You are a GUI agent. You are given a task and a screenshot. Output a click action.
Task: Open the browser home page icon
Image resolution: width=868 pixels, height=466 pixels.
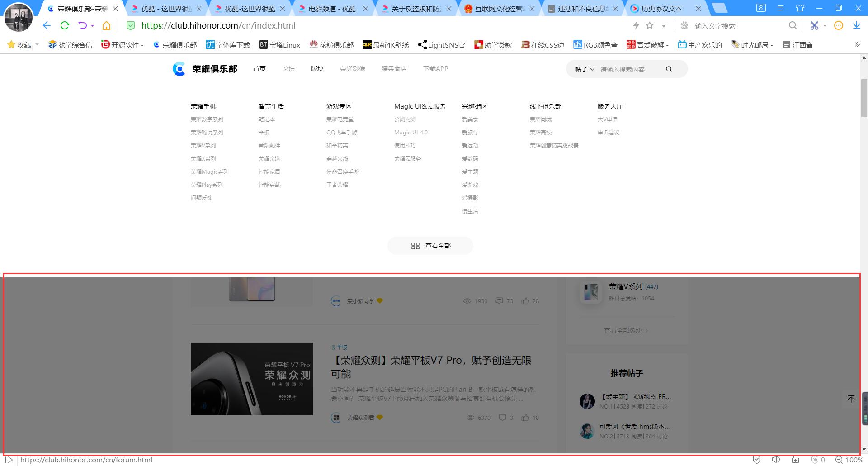point(106,25)
